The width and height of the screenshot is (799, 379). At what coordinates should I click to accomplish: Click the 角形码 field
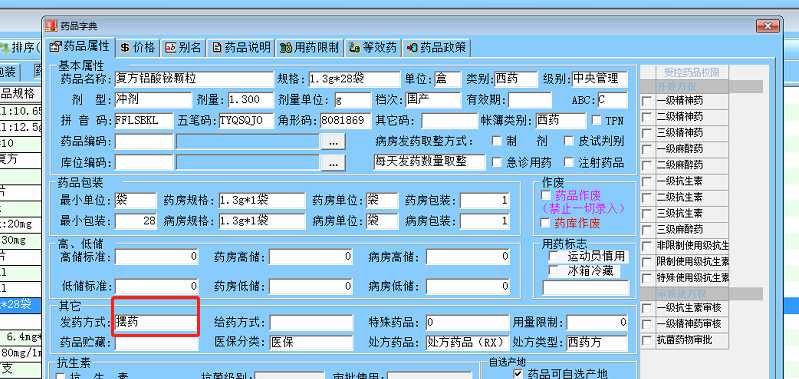345,120
